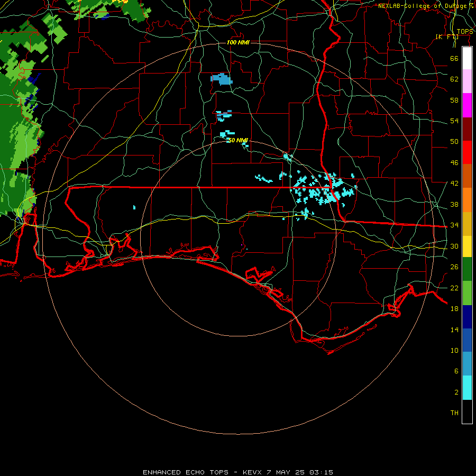
Task: Click the yellow legend swatch
Action: point(467,246)
